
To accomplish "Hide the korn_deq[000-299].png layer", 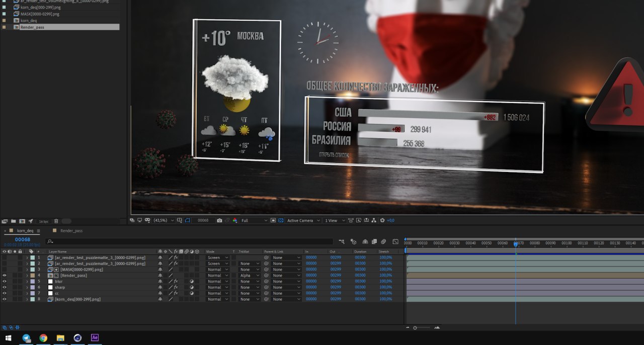I will tap(5, 299).
